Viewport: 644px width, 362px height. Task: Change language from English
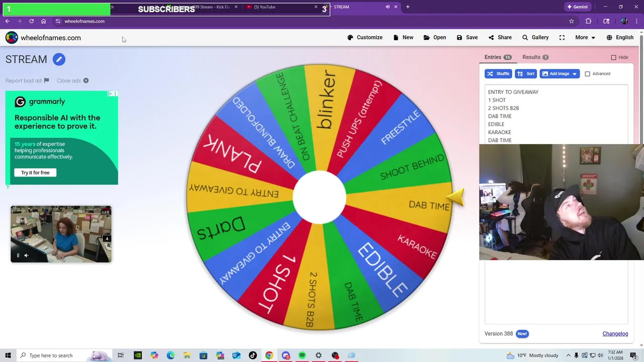point(620,37)
